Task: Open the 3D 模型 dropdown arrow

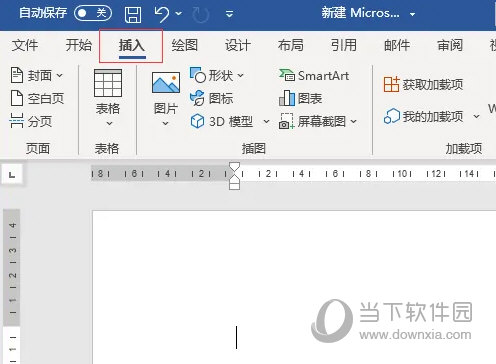Action: click(x=266, y=121)
